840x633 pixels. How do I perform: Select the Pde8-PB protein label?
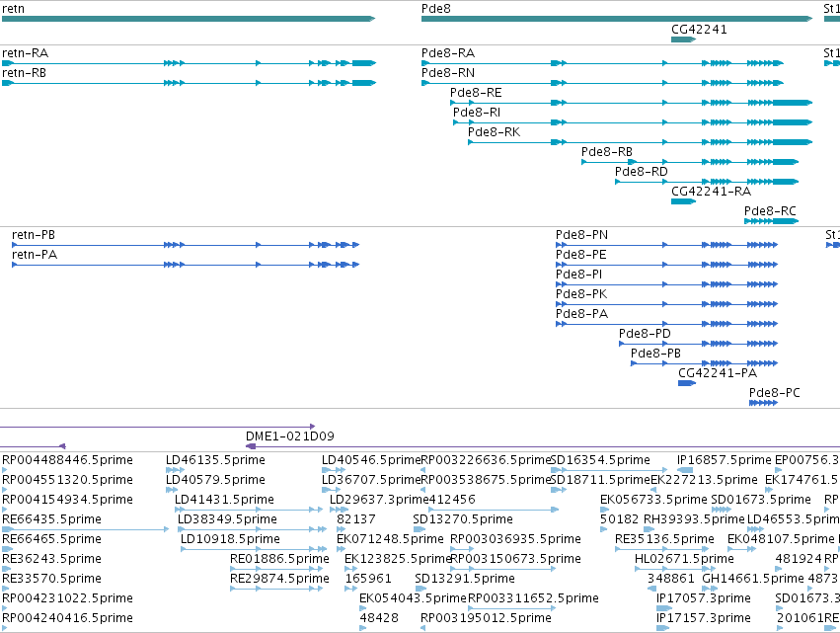(x=655, y=354)
